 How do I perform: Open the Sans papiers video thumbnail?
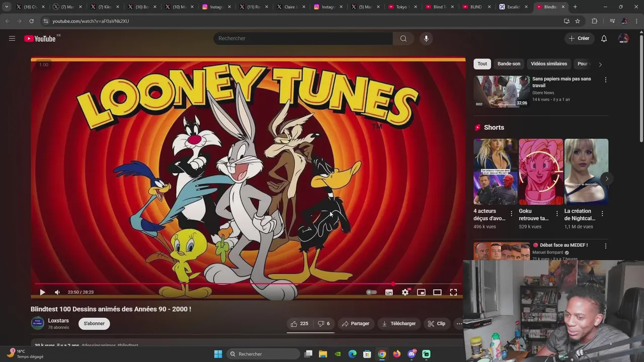(x=502, y=92)
